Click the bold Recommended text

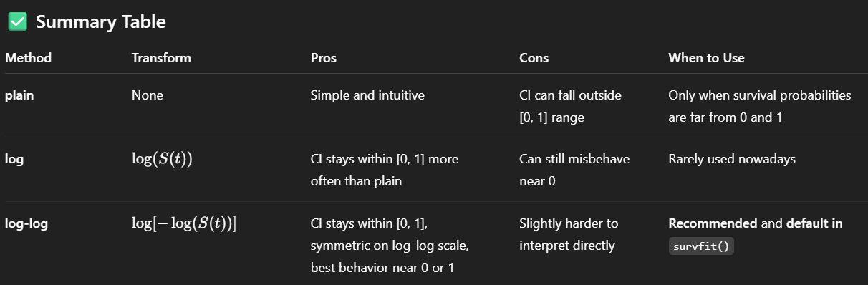[x=713, y=223]
